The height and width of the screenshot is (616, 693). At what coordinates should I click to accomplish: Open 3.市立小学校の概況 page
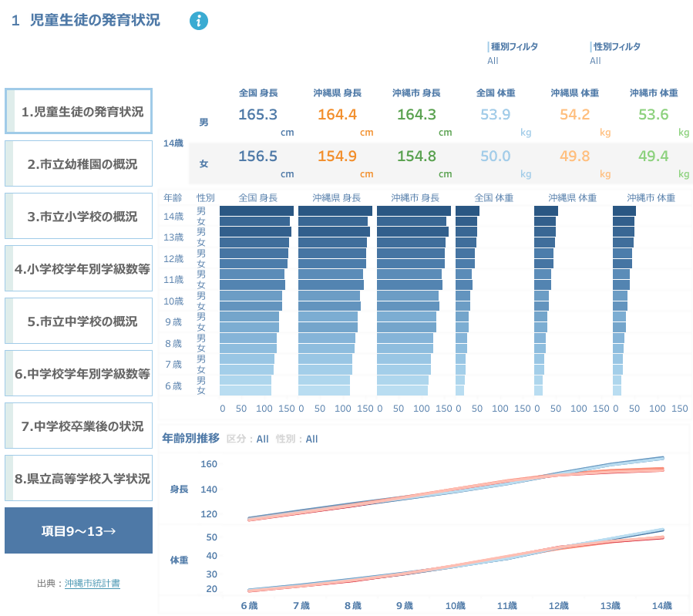tap(79, 216)
